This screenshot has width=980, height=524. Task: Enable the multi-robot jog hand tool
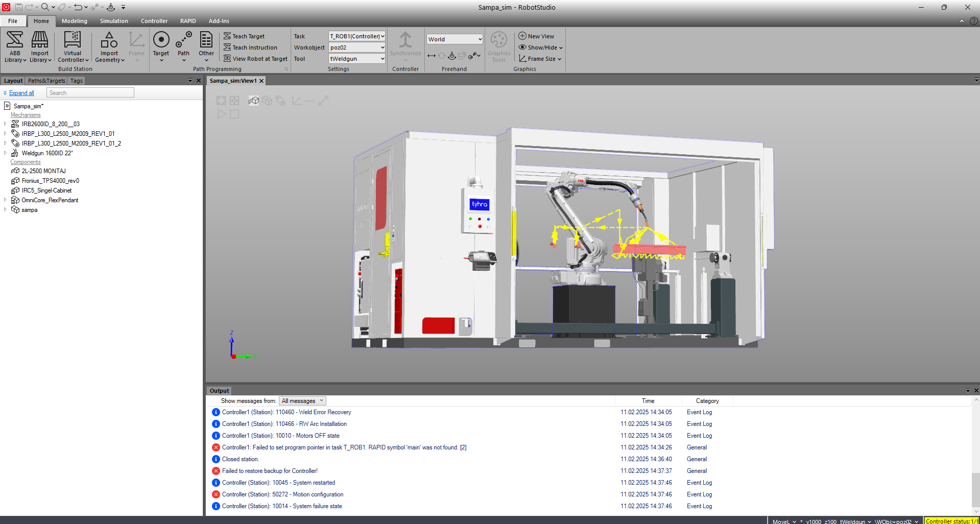tap(462, 55)
